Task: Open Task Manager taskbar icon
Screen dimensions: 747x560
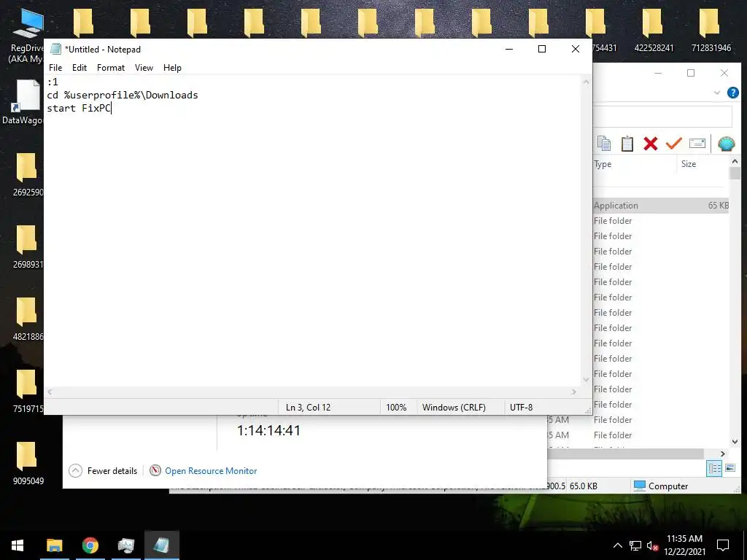Action: pos(125,545)
